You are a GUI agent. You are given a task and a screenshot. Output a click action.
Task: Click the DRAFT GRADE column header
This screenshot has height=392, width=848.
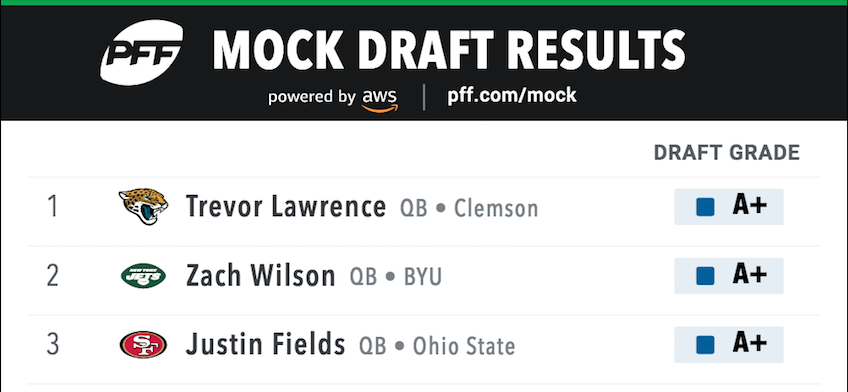point(727,153)
